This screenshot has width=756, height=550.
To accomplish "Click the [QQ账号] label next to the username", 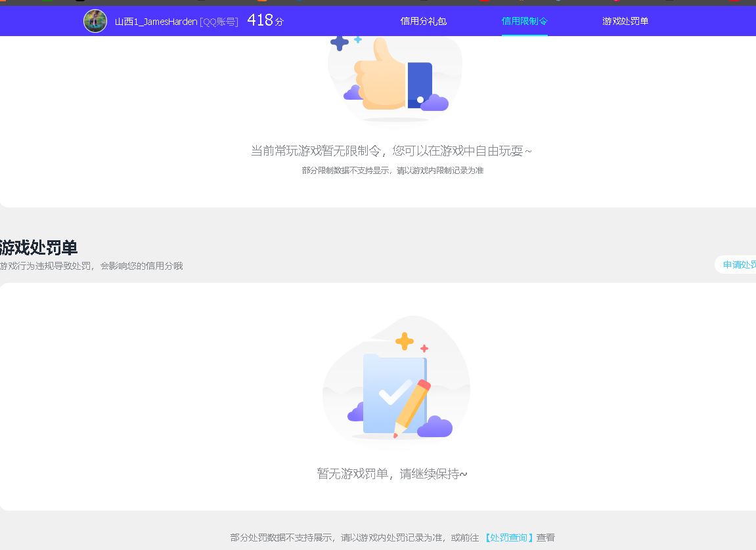I will 219,21.
